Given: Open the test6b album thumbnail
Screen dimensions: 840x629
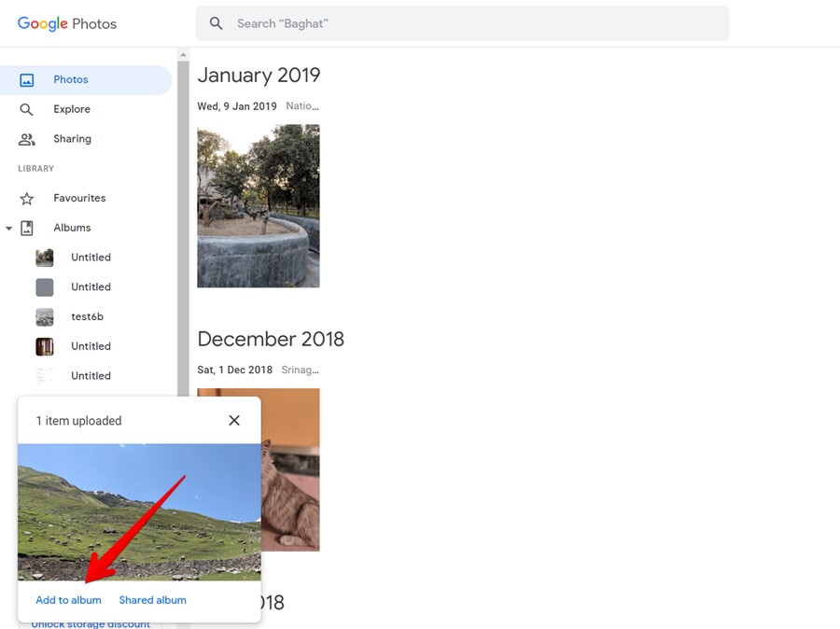Looking at the screenshot, I should 44,316.
